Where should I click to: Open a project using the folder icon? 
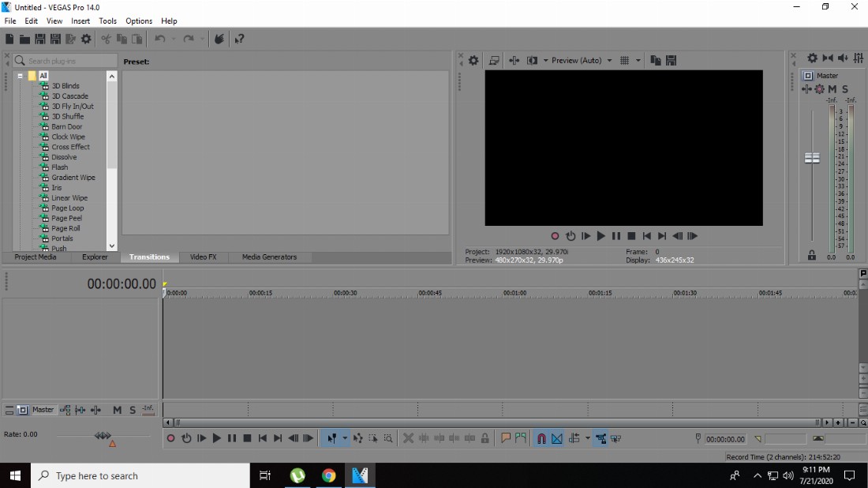click(x=25, y=39)
